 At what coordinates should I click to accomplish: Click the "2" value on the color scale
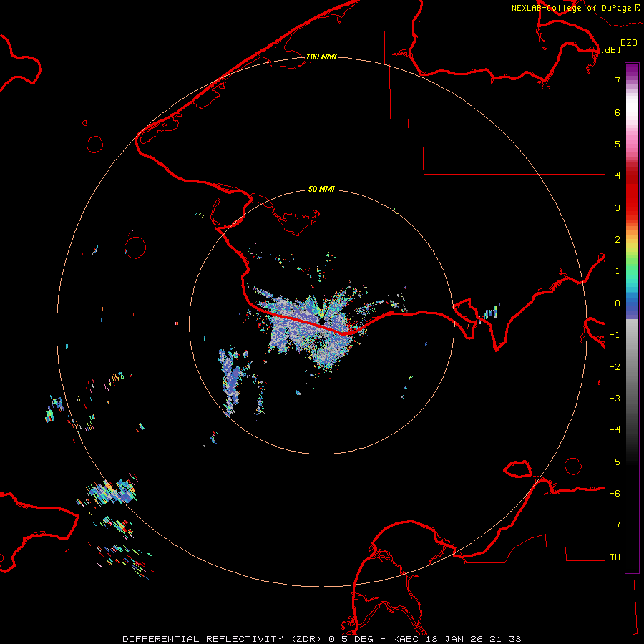point(618,240)
